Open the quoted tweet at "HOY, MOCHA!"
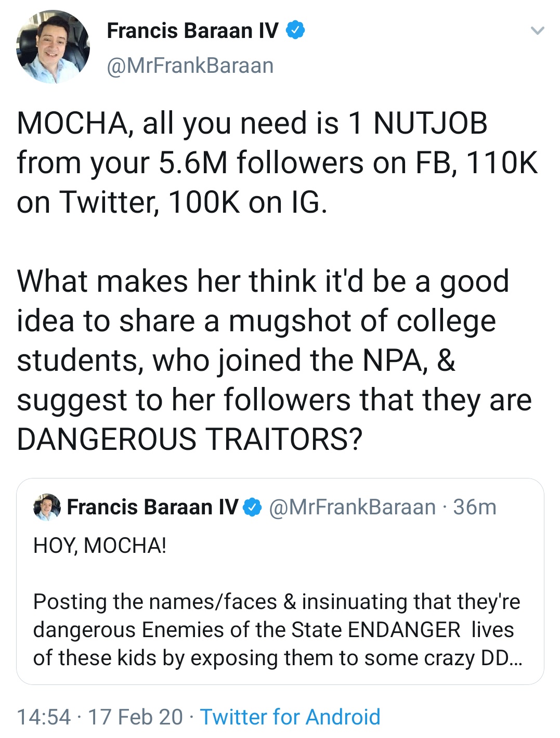 (100, 546)
